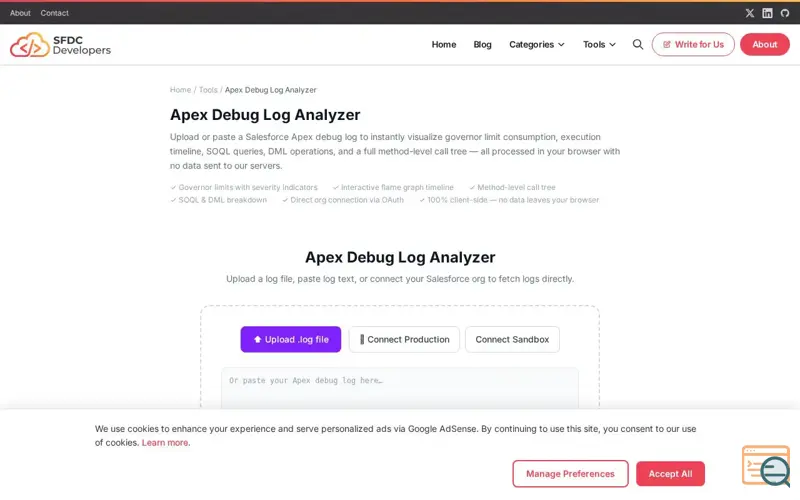
Task: Click the log analyzer widget icon at the bottom right
Action: 766,466
